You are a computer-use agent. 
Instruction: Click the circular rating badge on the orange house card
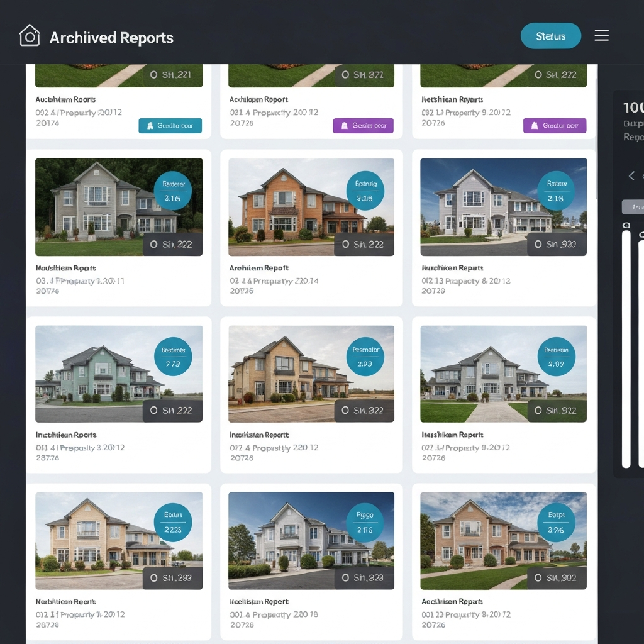[365, 188]
